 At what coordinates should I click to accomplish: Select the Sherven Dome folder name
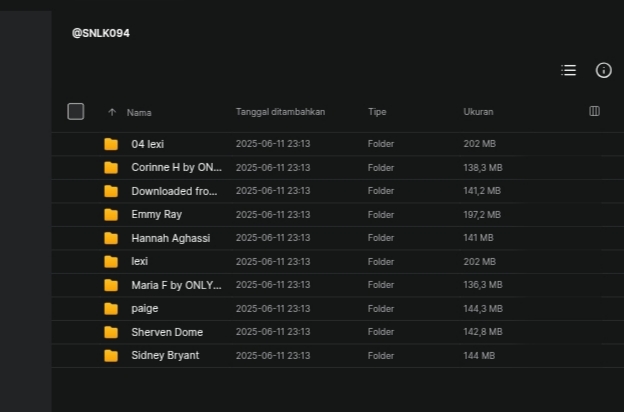pyautogui.click(x=167, y=332)
